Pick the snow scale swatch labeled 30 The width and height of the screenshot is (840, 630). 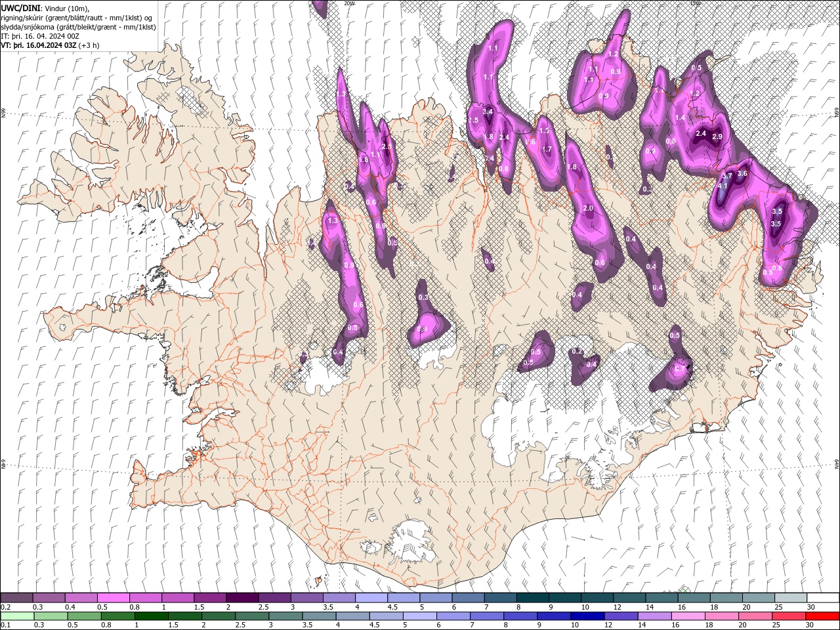point(823,597)
